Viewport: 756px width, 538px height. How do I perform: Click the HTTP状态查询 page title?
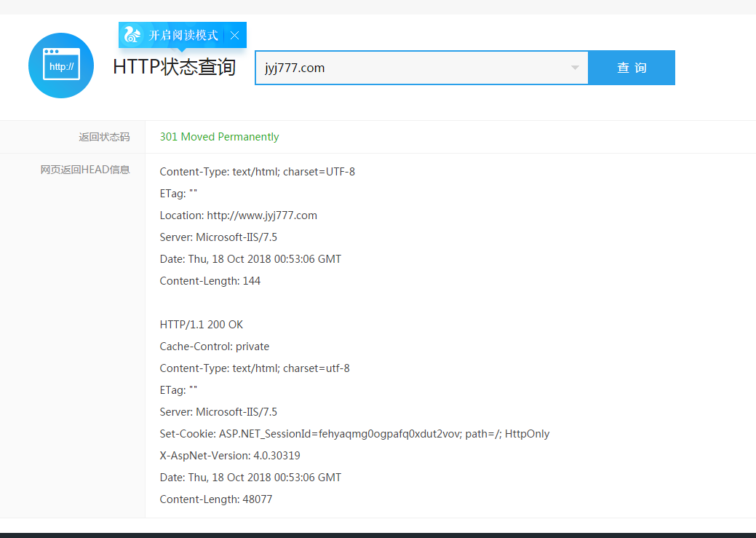(175, 67)
